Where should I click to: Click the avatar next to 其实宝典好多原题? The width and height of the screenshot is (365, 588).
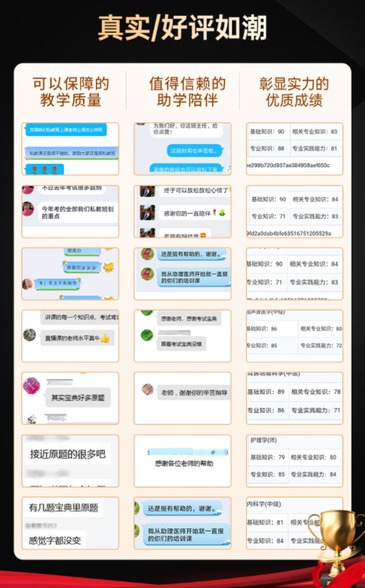32,385
